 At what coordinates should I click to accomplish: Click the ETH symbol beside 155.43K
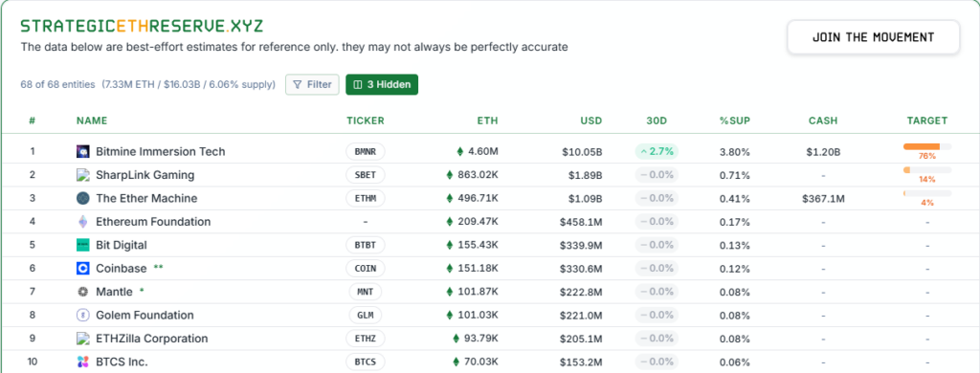tap(449, 245)
